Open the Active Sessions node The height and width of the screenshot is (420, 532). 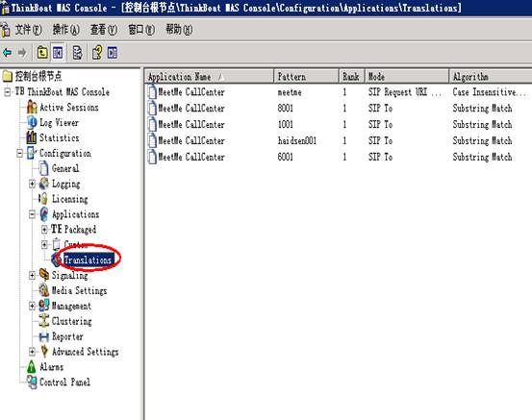pyautogui.click(x=69, y=108)
